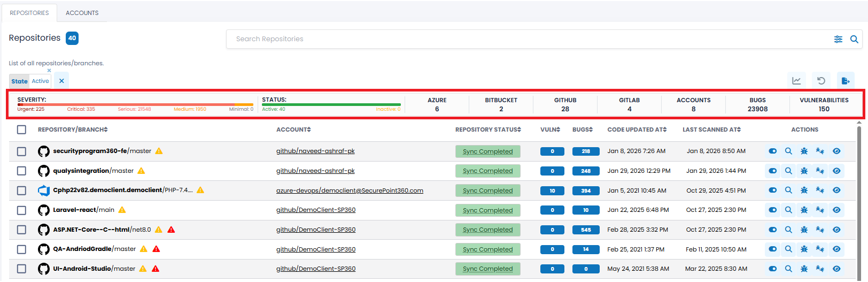This screenshot has height=282, width=868.
Task: Click scan magnifier for qualysintegration row
Action: [x=788, y=171]
